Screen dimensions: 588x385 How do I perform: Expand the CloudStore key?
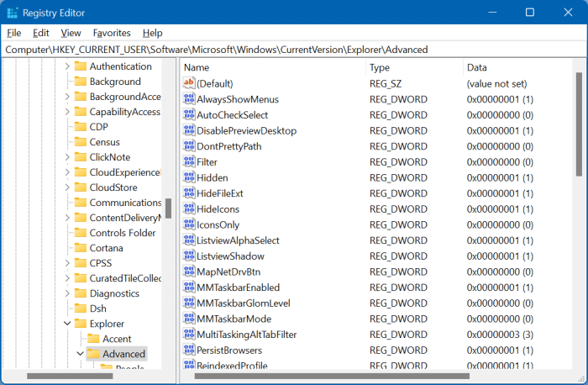[x=67, y=187]
